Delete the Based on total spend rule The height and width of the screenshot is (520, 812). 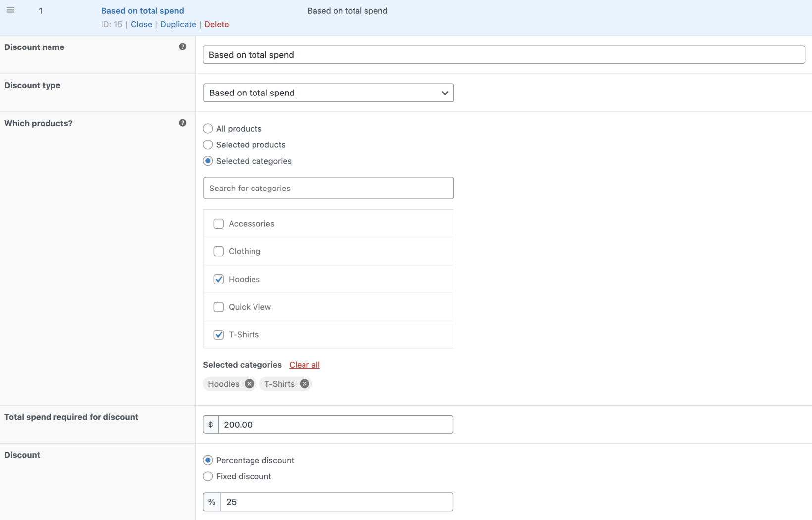216,24
